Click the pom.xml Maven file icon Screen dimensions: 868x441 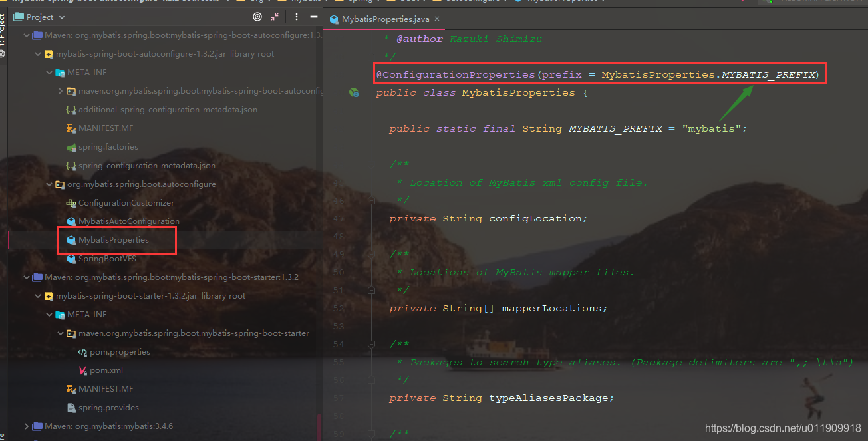coord(82,370)
